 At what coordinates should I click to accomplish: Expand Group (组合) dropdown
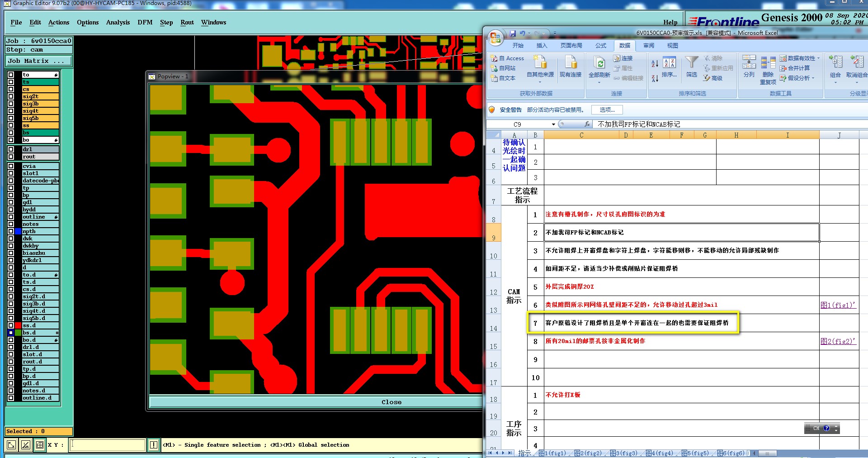(x=835, y=82)
